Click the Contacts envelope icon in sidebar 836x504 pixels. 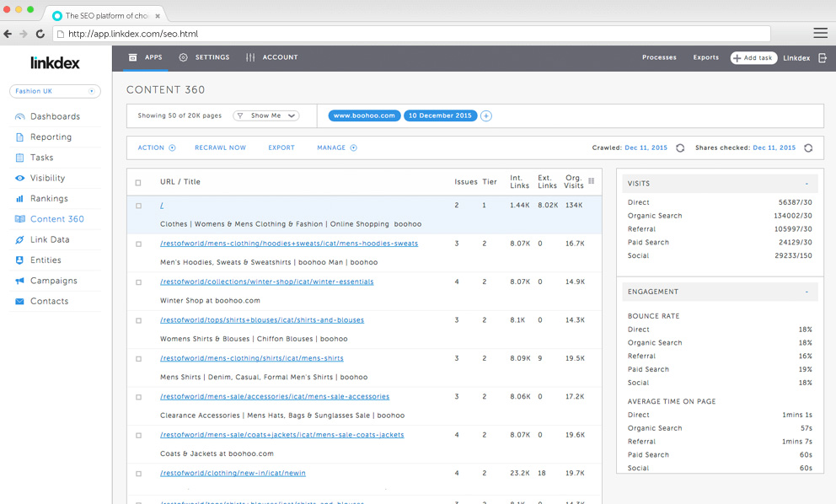click(x=19, y=301)
